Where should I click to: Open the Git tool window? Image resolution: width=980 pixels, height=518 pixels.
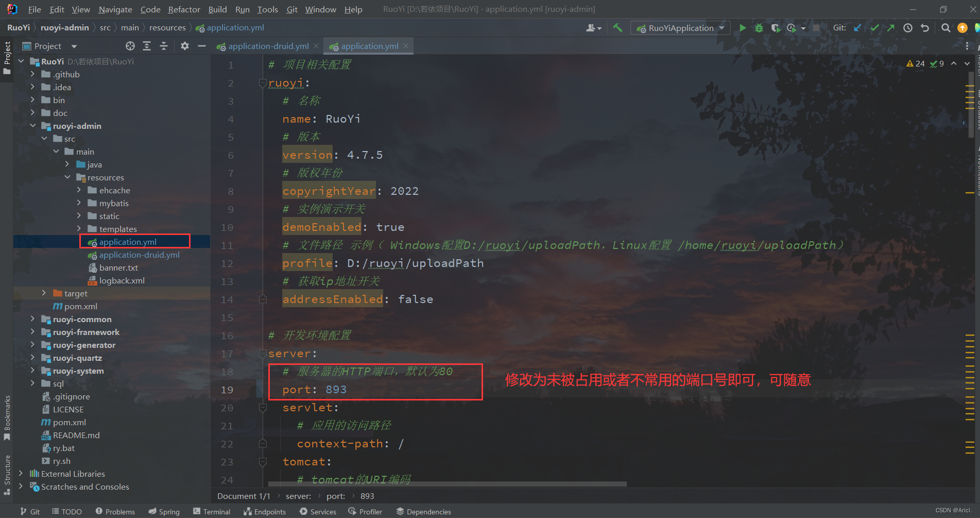tap(30, 512)
